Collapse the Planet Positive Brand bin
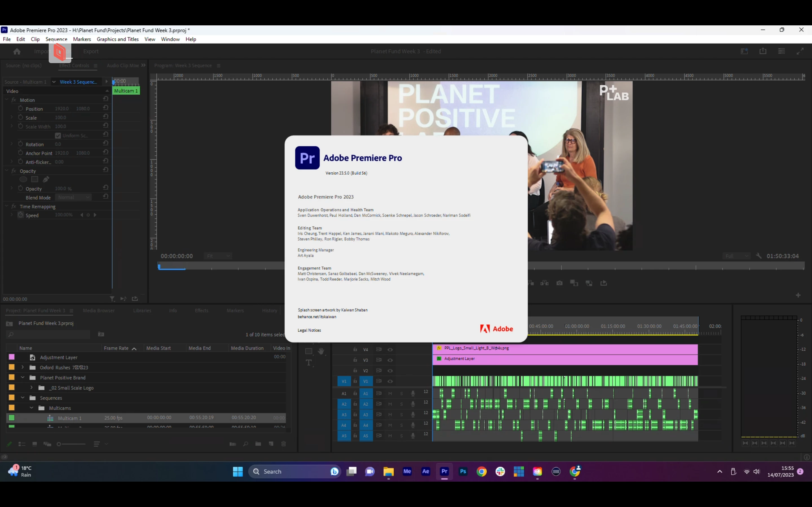 (23, 377)
